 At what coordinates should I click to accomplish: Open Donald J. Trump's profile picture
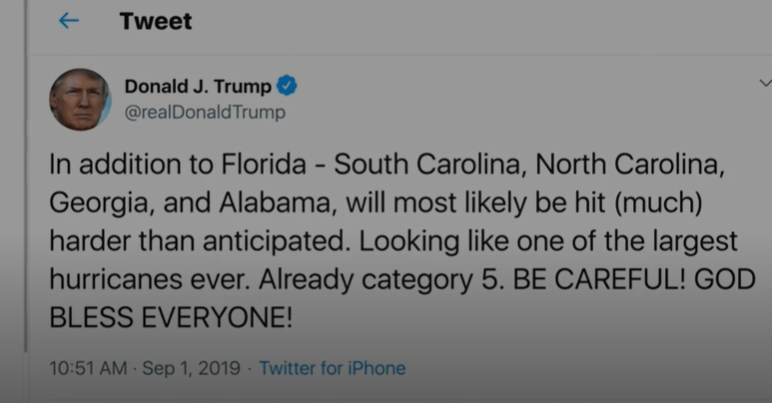[80, 99]
